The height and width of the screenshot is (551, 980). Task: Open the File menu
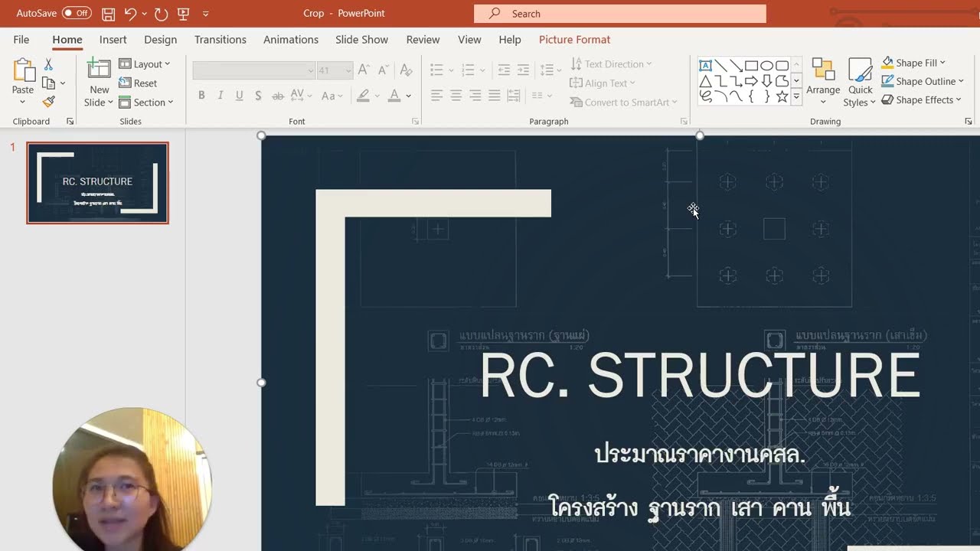(21, 40)
